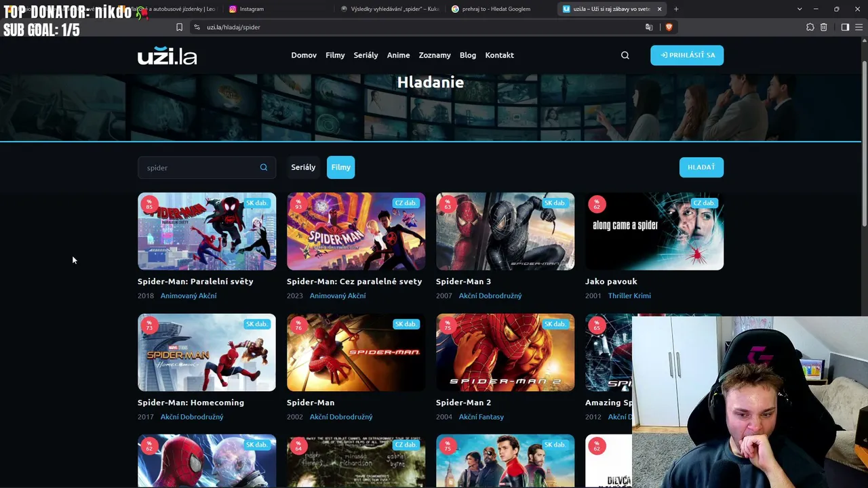
Task: Open the Far From Home poster in bottom row
Action: point(505,461)
